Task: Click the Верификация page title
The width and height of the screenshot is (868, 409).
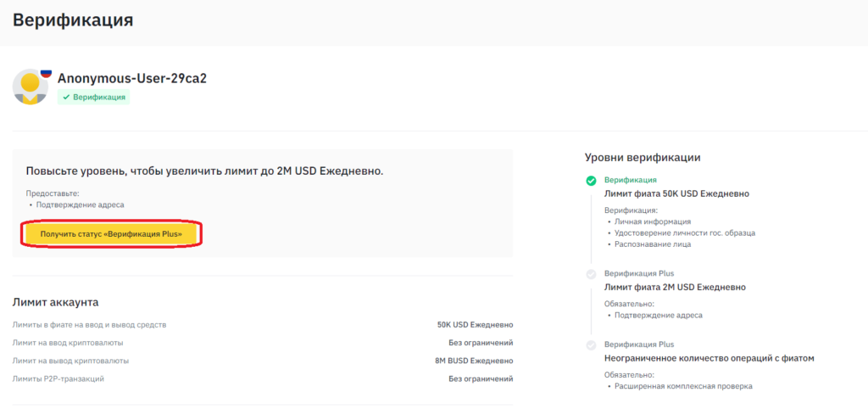Action: pos(73,20)
